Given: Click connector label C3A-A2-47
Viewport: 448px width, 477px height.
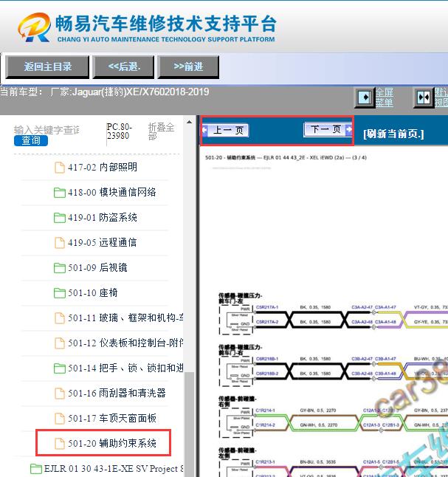Looking at the screenshot, I should tap(362, 307).
